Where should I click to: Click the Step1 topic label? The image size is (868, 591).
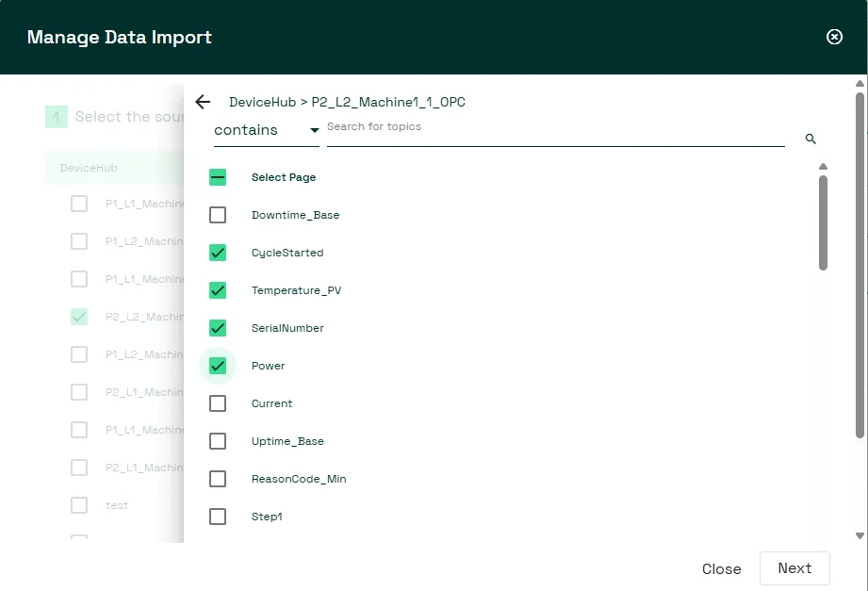[x=267, y=517]
